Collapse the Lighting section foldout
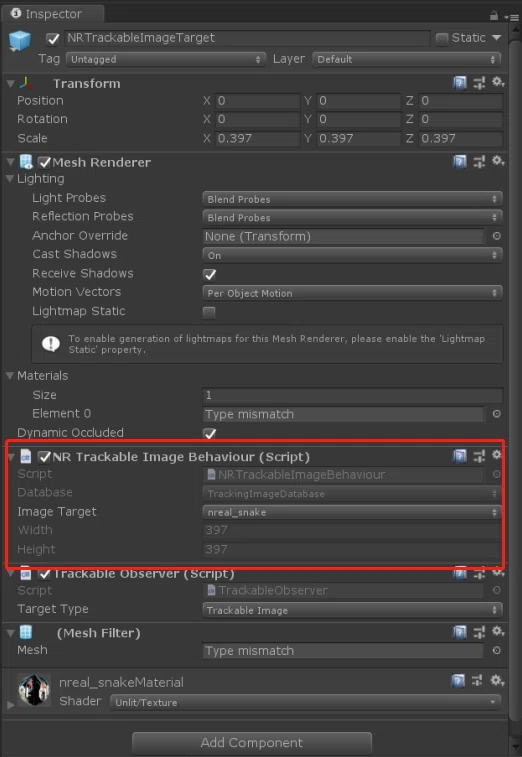Viewport: 522px width, 757px height. pos(10,179)
